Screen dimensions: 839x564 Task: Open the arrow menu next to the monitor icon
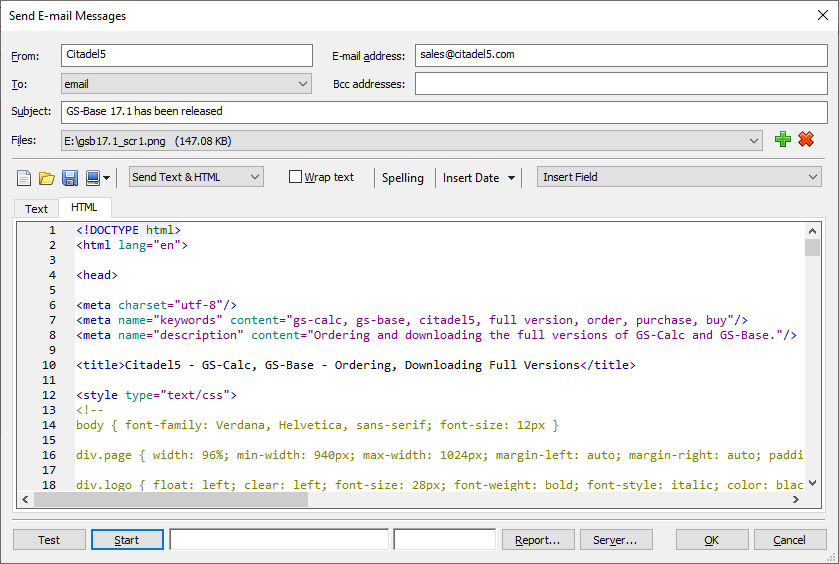(x=106, y=178)
